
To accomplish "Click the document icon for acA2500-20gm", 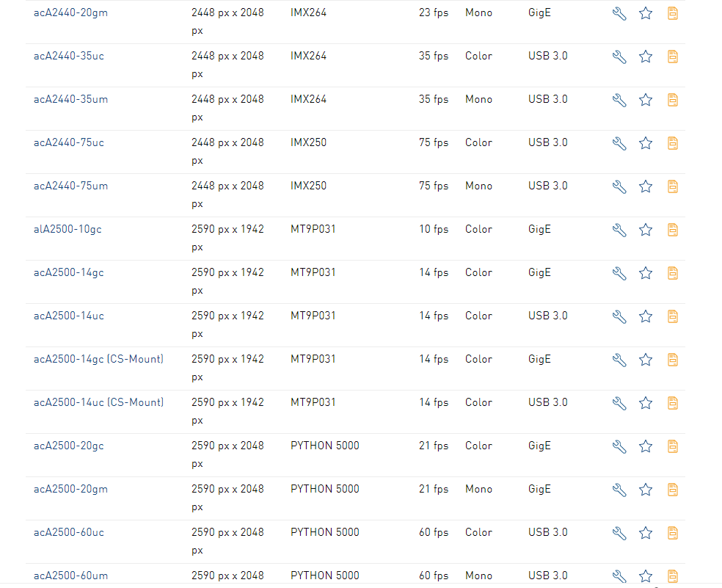I will (x=672, y=490).
